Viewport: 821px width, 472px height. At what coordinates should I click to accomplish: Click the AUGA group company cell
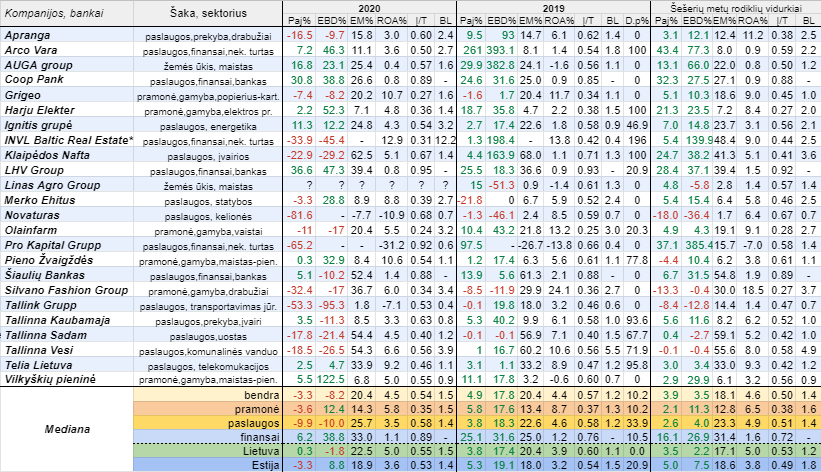[x=39, y=65]
